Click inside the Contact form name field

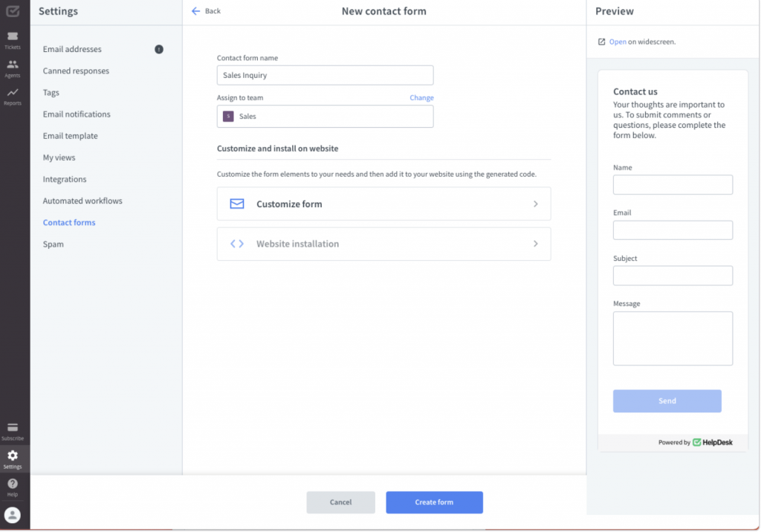coord(325,75)
